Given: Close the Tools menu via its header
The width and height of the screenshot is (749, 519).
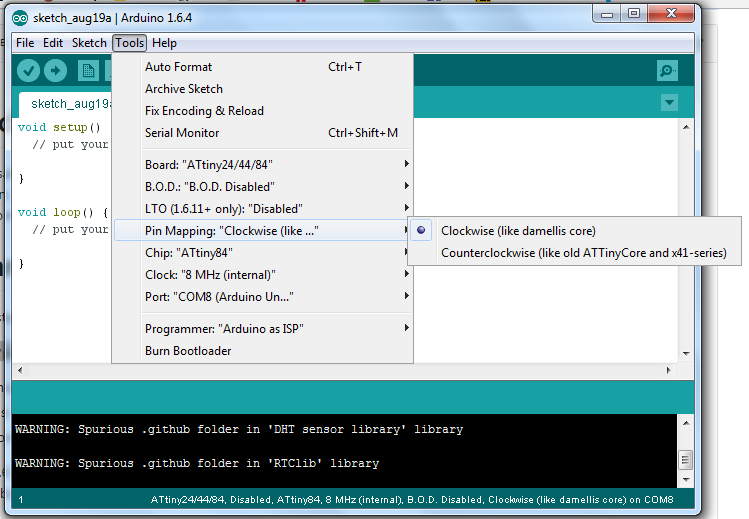Looking at the screenshot, I should point(129,43).
